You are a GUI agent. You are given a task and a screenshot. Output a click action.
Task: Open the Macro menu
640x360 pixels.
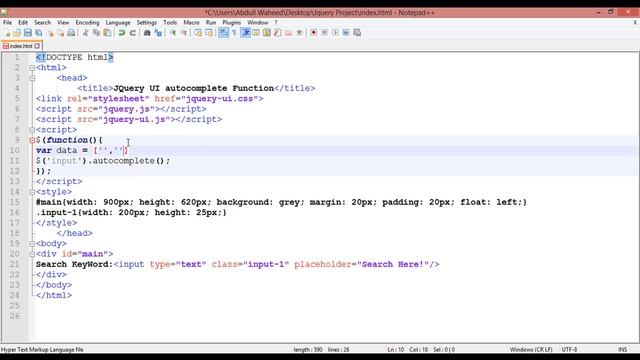click(x=191, y=22)
